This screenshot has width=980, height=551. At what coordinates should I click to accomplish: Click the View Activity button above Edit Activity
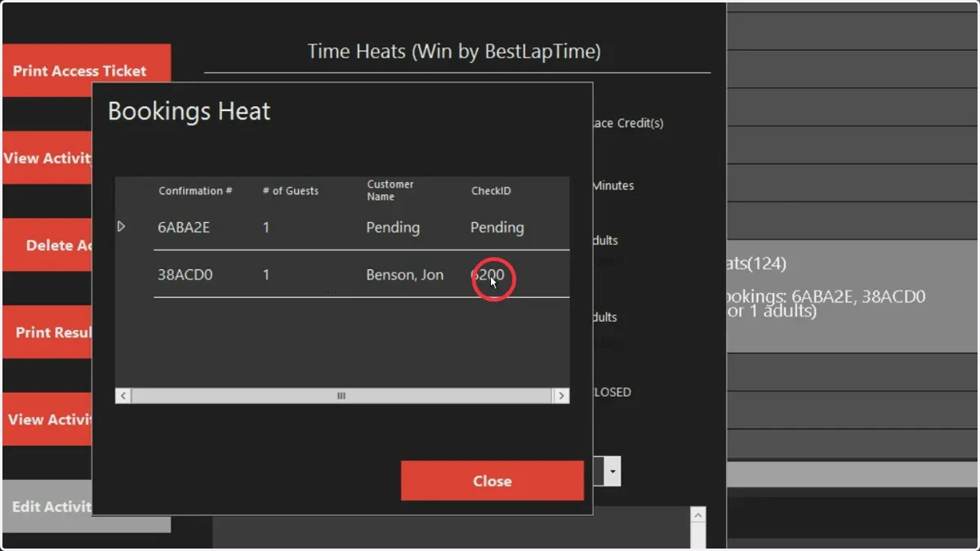point(47,419)
